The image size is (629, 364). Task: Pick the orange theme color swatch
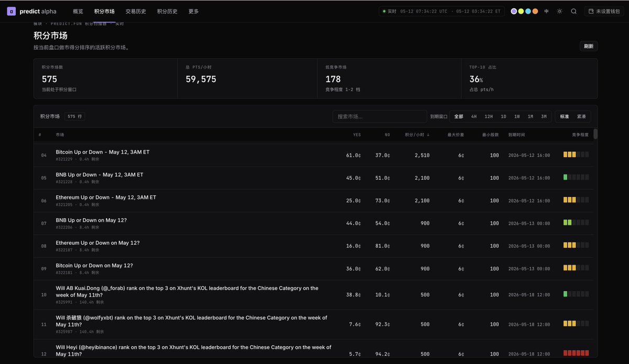click(535, 11)
